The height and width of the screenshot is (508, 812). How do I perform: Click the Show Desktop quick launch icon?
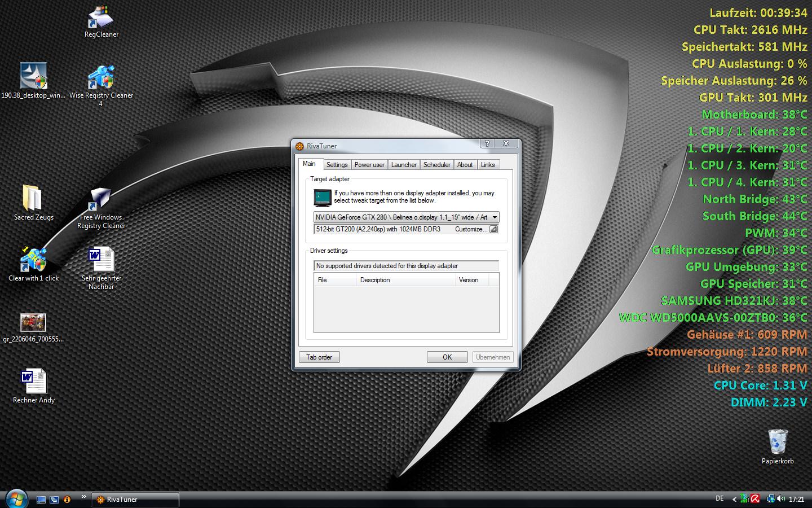(41, 500)
